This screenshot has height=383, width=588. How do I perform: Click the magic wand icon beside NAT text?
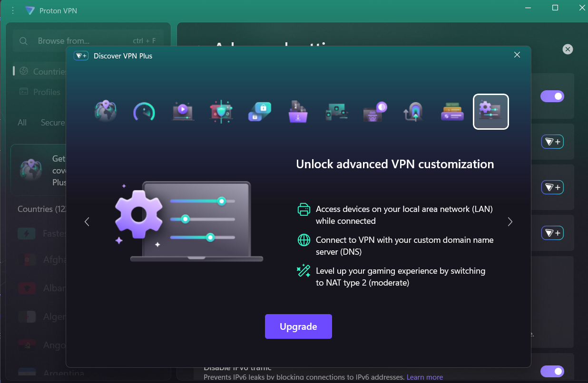click(304, 271)
